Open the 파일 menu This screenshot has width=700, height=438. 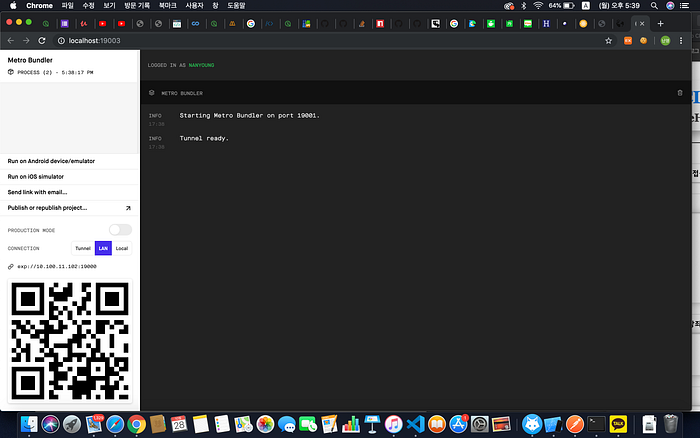[x=67, y=5]
